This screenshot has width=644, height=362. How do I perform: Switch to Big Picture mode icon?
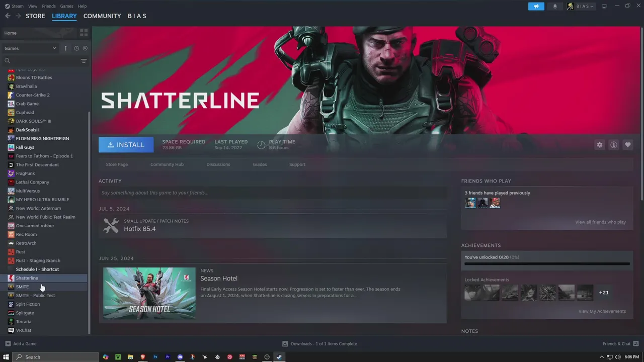[x=604, y=6]
